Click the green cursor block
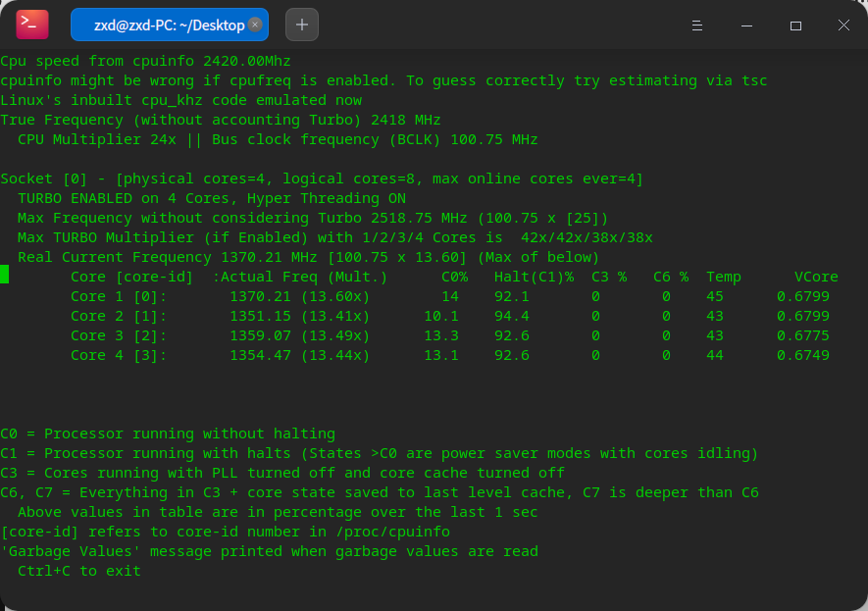 pyautogui.click(x=5, y=276)
